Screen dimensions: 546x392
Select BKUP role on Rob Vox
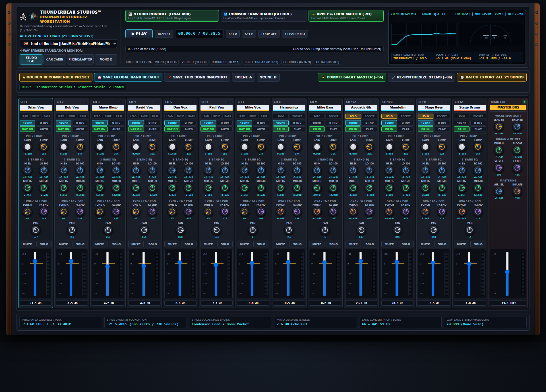point(72,116)
